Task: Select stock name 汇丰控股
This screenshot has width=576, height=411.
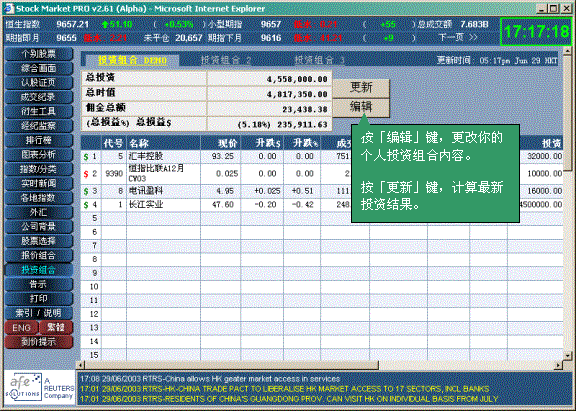Action: [x=146, y=156]
